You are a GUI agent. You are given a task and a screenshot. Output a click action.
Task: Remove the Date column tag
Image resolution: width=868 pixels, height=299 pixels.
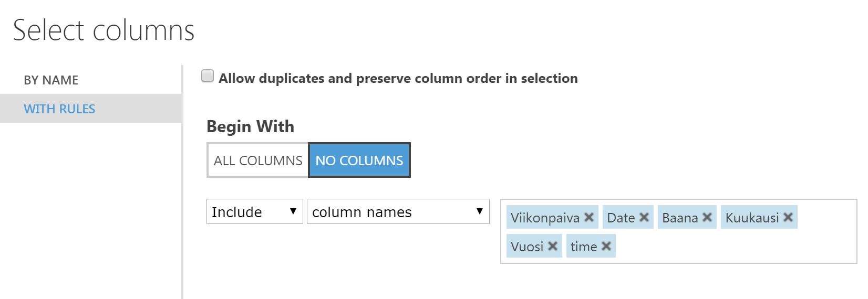tap(644, 217)
